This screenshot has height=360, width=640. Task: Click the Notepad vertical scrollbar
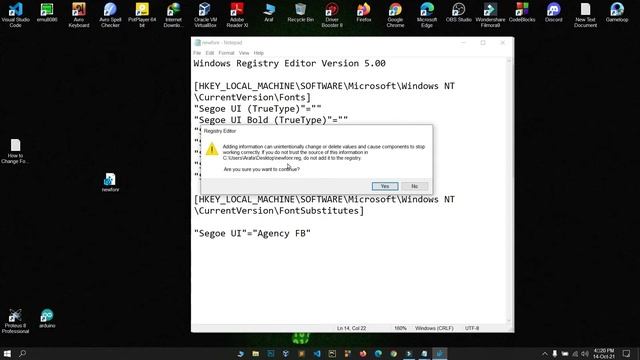point(509,191)
